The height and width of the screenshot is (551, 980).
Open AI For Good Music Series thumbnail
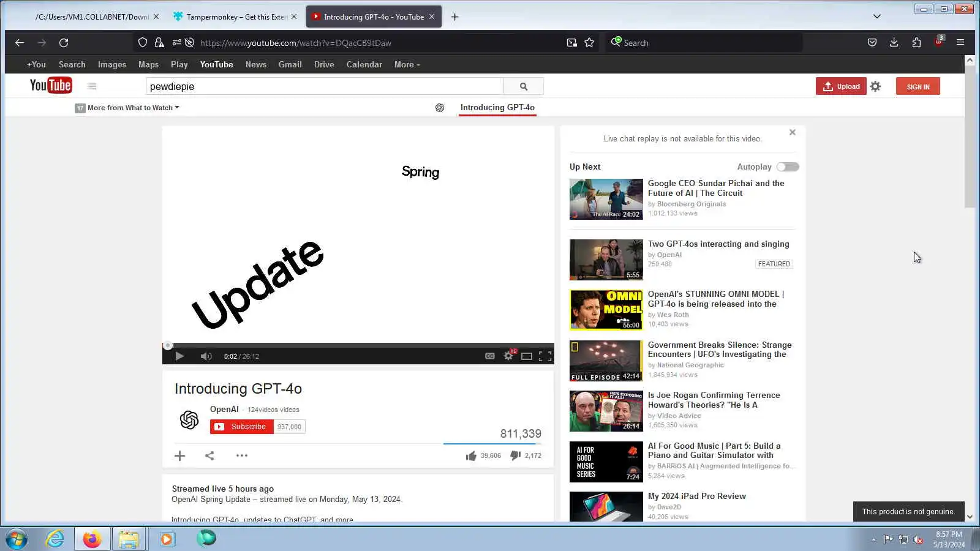[x=606, y=462]
